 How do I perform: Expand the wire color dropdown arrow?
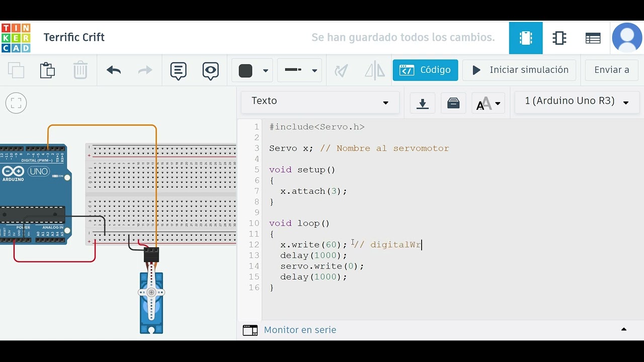[266, 71]
